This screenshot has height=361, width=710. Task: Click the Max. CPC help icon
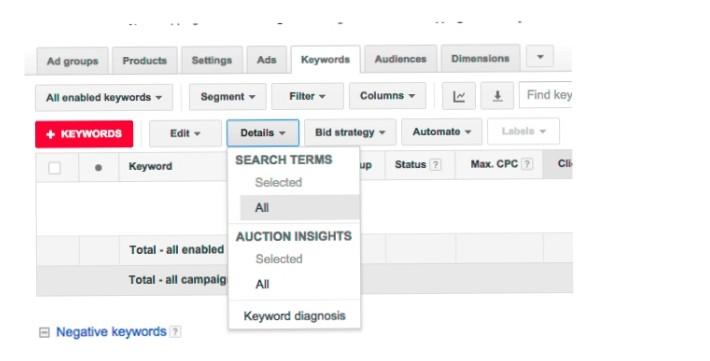[527, 164]
